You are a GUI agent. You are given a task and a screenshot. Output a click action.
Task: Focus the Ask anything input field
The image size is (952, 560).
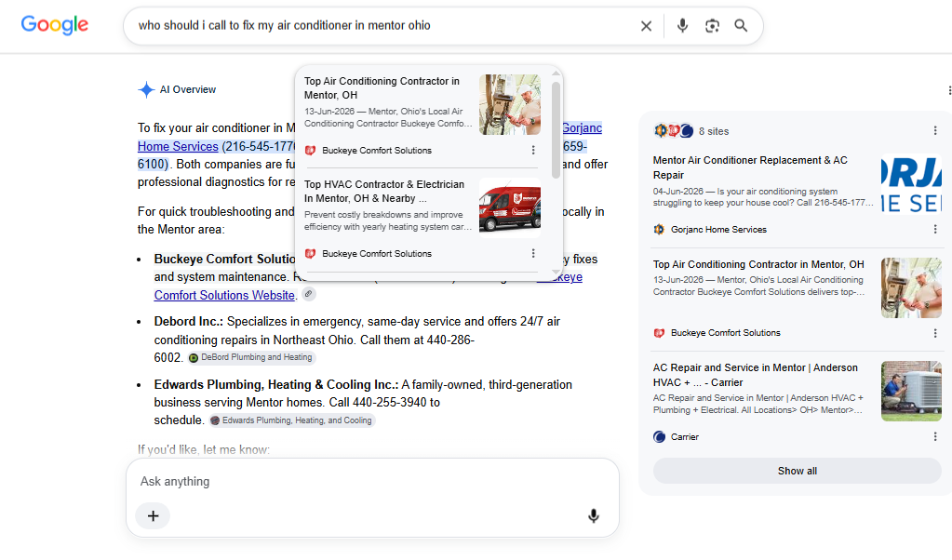[x=371, y=482]
